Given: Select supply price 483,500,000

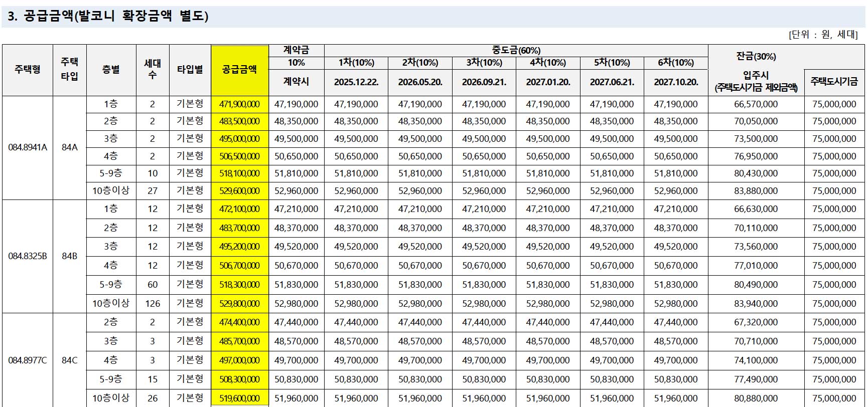Looking at the screenshot, I should pos(240,121).
